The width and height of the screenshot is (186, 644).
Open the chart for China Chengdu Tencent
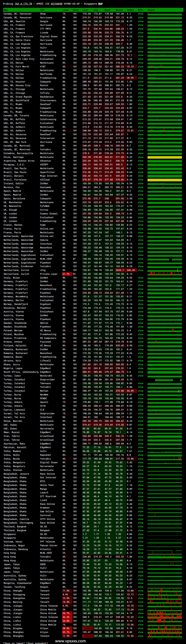(165, 591)
